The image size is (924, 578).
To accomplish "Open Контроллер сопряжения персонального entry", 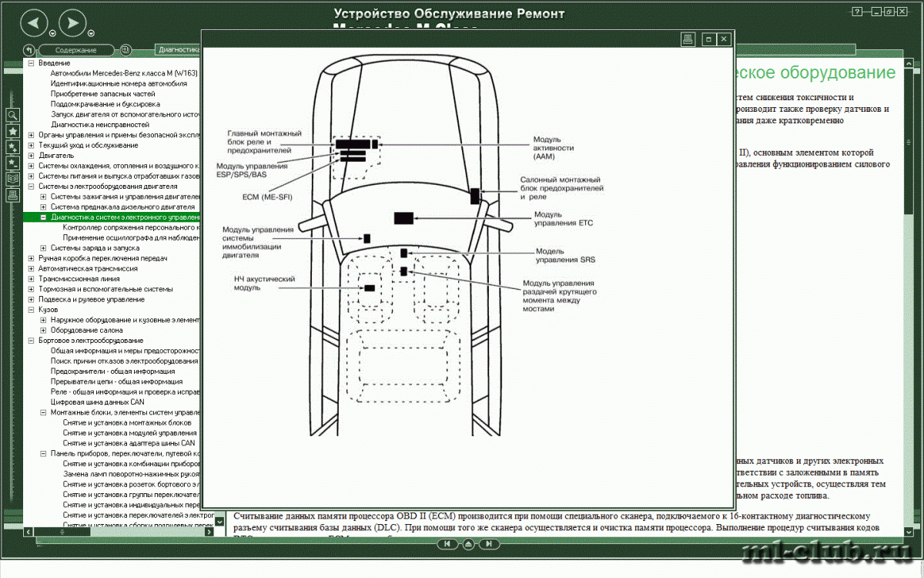I will (x=131, y=227).
